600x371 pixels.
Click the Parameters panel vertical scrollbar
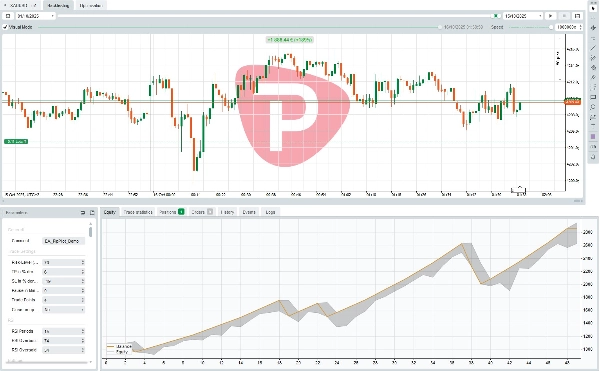coord(91,232)
